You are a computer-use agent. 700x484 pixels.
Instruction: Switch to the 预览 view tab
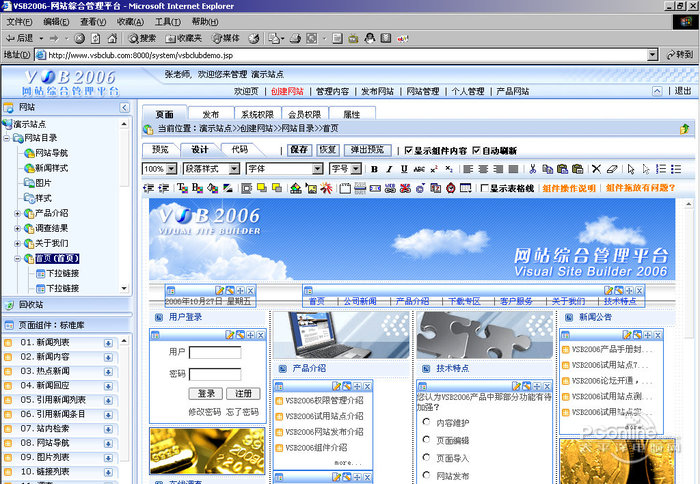[x=160, y=150]
